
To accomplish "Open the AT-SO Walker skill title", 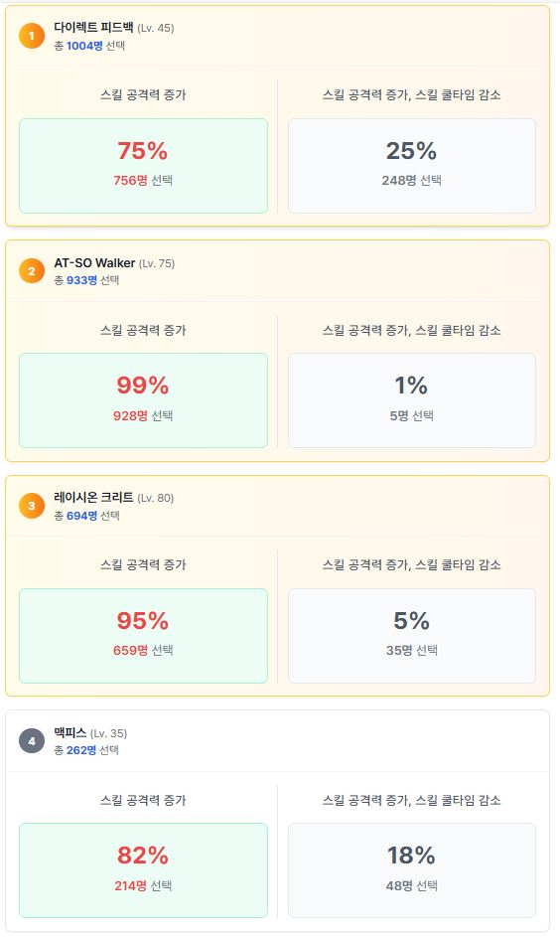I will tap(94, 263).
